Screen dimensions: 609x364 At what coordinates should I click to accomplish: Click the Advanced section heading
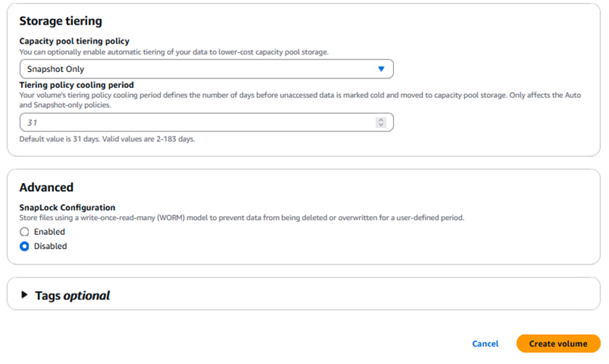(47, 187)
